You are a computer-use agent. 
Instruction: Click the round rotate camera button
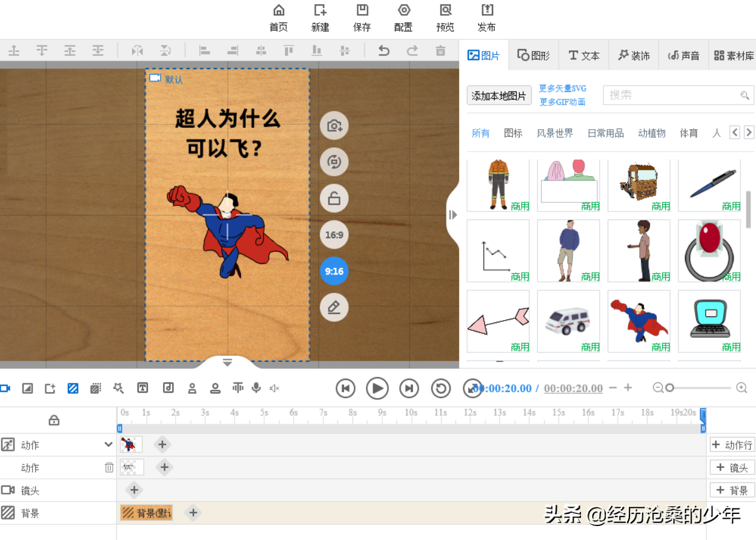[334, 162]
